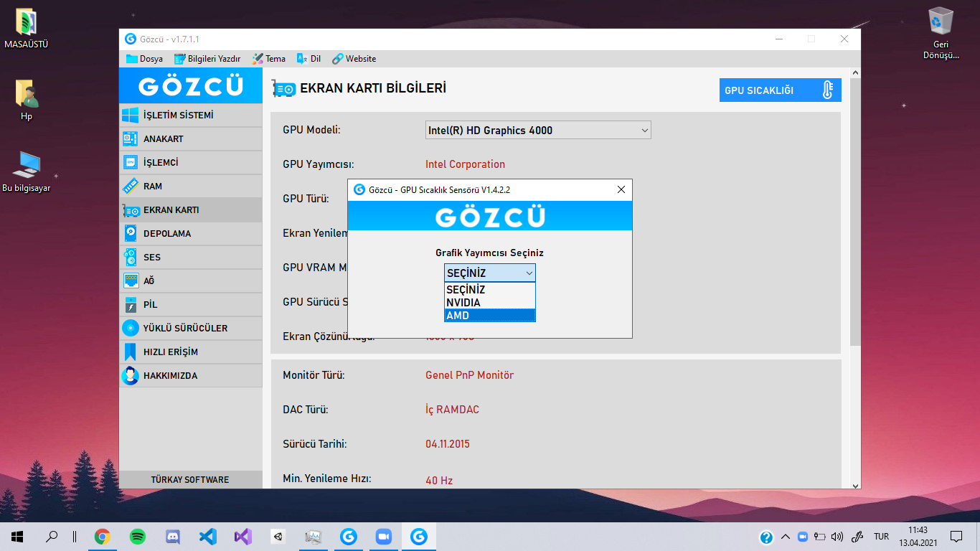Open the volume control in system tray
This screenshot has height=551, width=980.
click(x=837, y=537)
